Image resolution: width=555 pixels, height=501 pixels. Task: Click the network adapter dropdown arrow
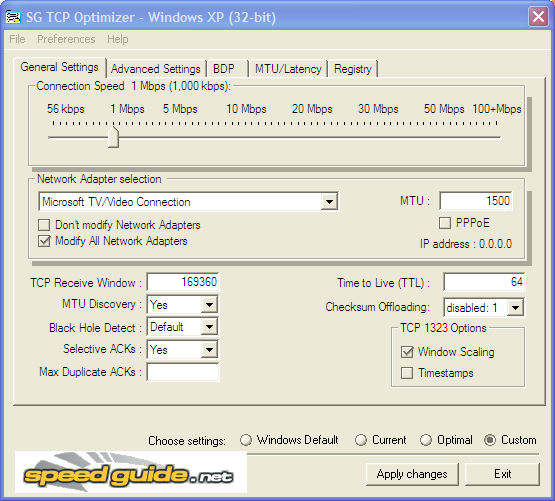[329, 202]
